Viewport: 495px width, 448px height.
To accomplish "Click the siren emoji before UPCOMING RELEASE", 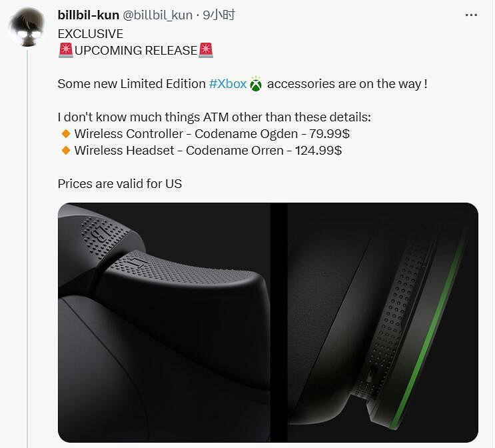I will pyautogui.click(x=66, y=50).
